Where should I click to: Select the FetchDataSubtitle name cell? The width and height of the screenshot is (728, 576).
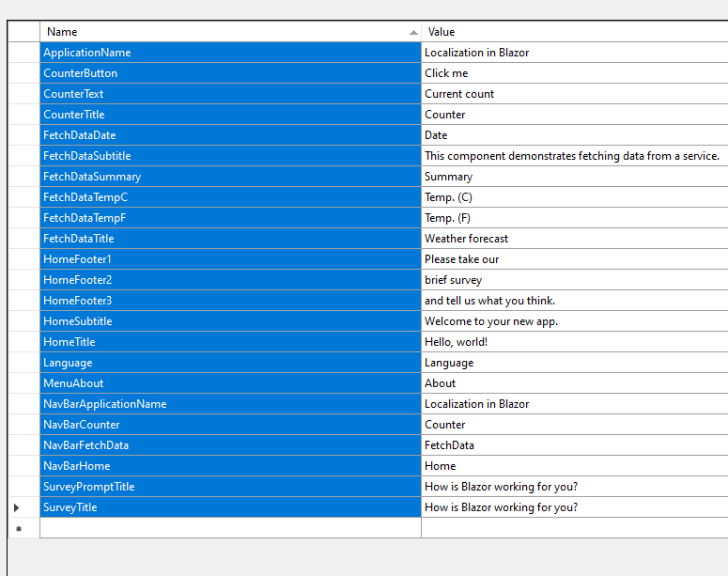pyautogui.click(x=230, y=156)
